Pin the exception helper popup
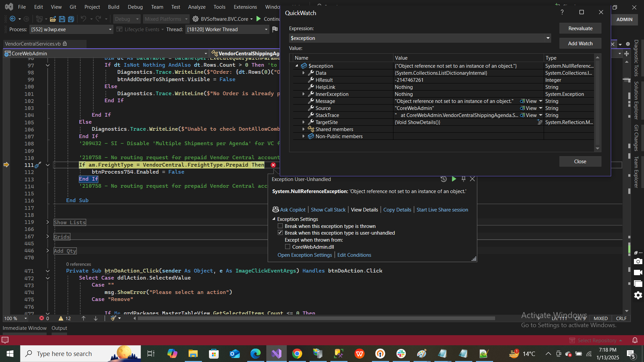The width and height of the screenshot is (644, 362). pos(463,179)
